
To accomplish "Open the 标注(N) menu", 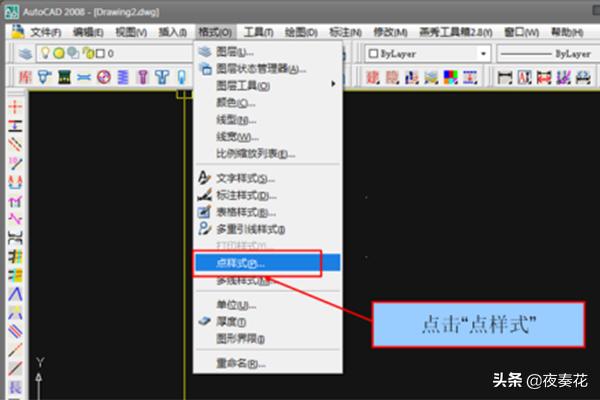I will pyautogui.click(x=345, y=32).
